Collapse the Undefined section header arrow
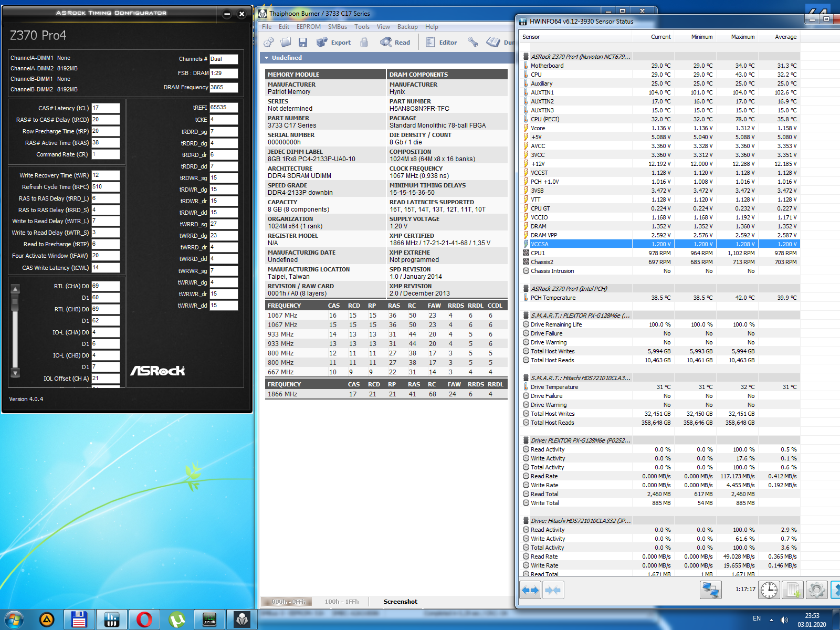The height and width of the screenshot is (630, 840). click(x=267, y=58)
